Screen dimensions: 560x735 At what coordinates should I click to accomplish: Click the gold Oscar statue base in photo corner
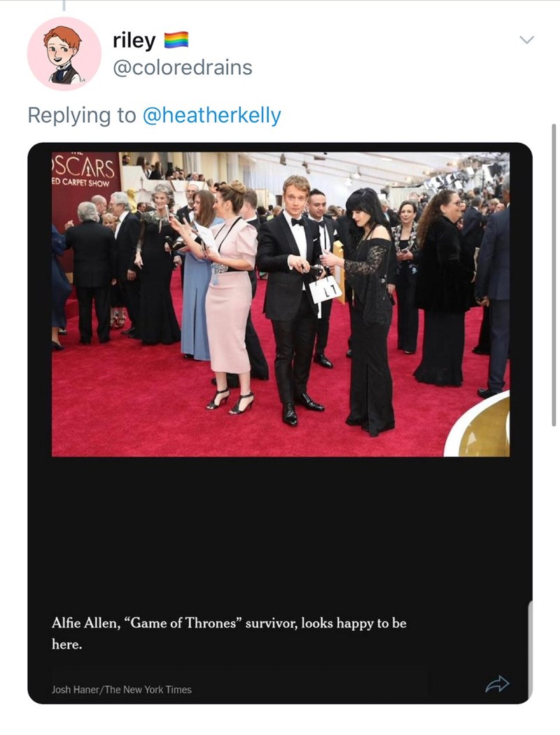point(483,428)
